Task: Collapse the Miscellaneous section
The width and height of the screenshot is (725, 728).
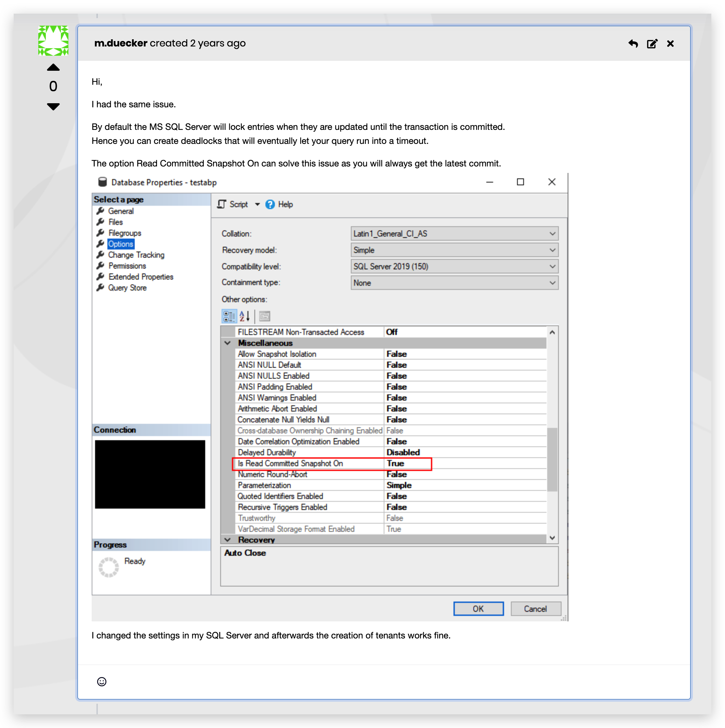Action: pos(227,343)
